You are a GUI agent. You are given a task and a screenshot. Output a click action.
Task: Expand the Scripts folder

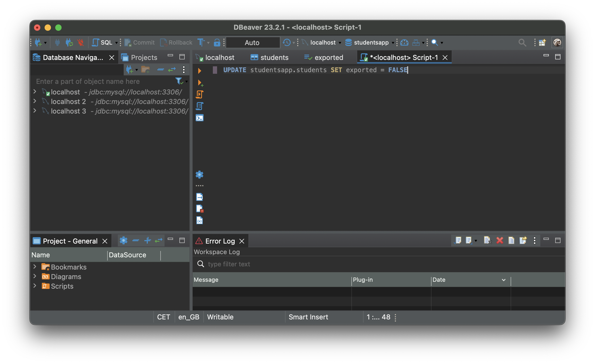(x=35, y=285)
